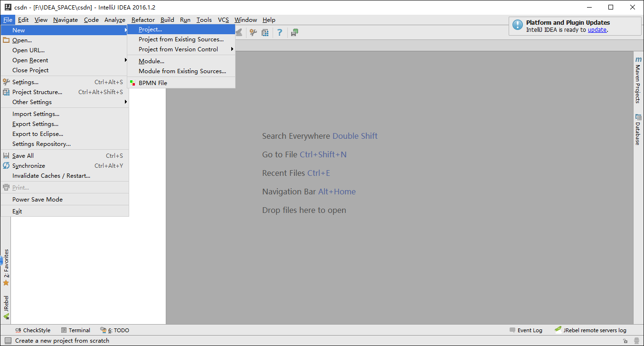Click the save-with-chip toolbar icon
Viewport: 644px width, 346px height.
pyautogui.click(x=294, y=32)
